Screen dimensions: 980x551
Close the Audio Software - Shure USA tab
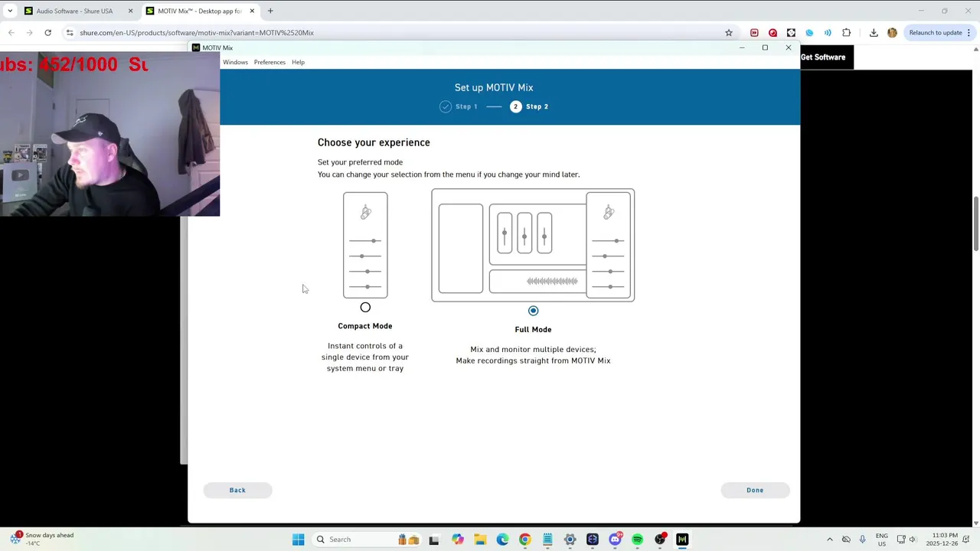coord(130,11)
